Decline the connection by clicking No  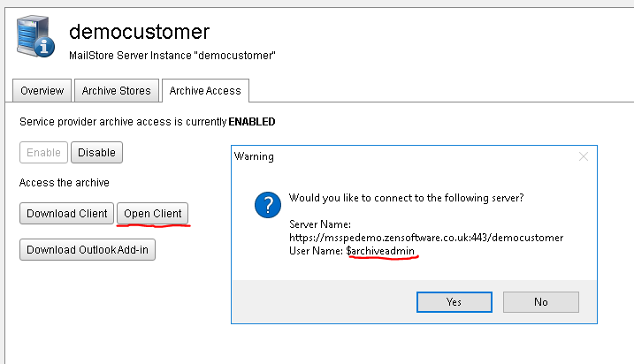click(x=541, y=302)
